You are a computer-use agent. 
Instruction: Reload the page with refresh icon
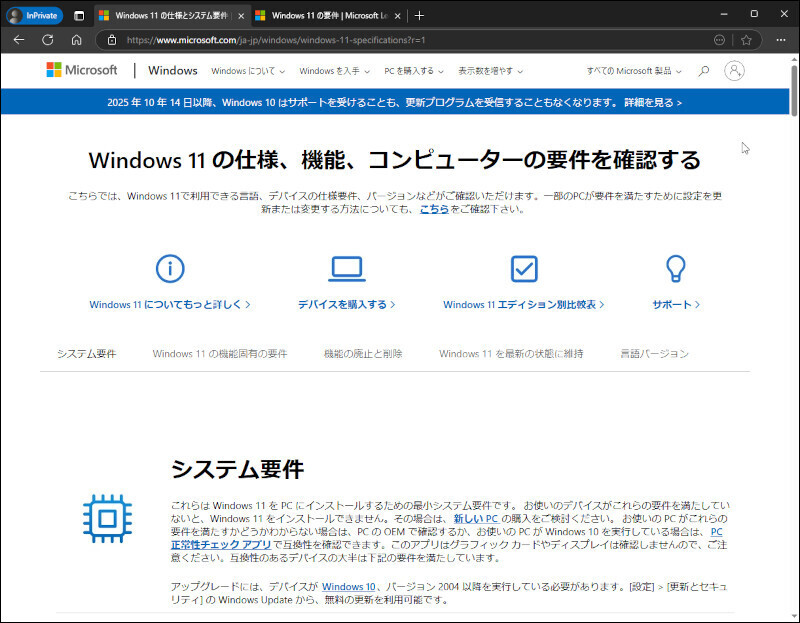click(47, 40)
